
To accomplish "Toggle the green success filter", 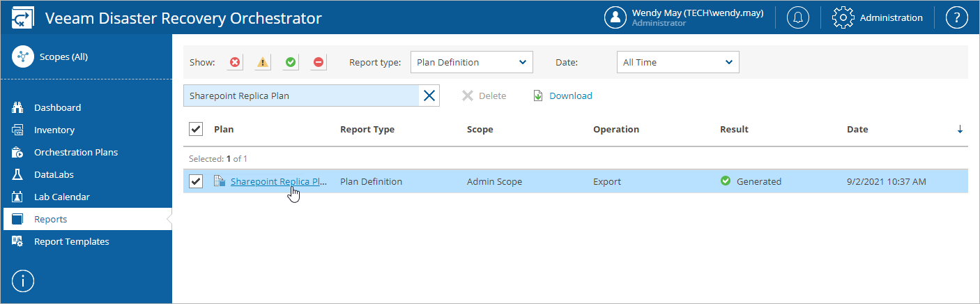I will [291, 62].
